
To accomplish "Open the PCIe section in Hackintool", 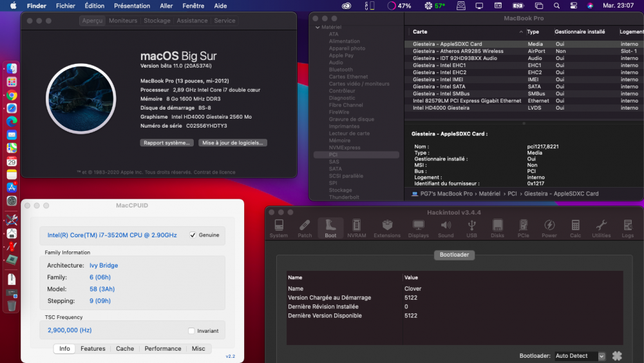I will pos(523,229).
